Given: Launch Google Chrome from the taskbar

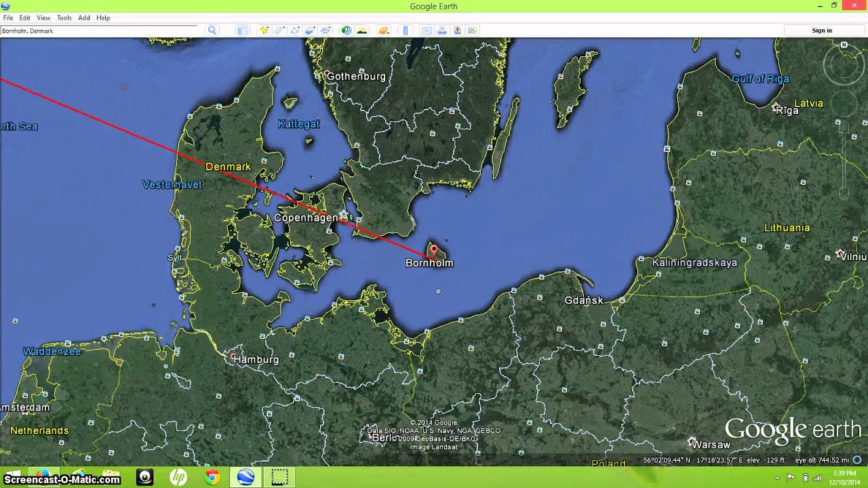Looking at the screenshot, I should [212, 477].
